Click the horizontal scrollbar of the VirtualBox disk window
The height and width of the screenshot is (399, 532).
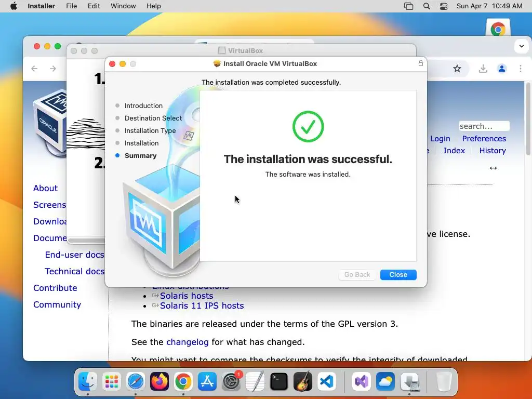[87, 241]
